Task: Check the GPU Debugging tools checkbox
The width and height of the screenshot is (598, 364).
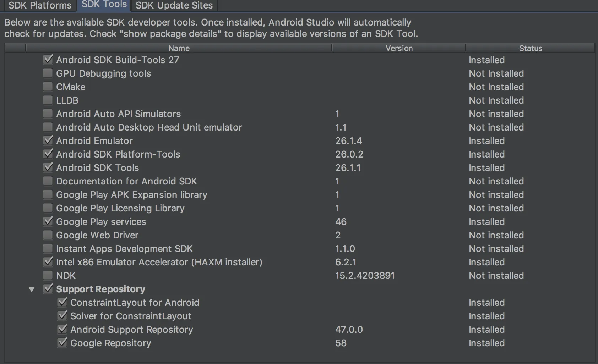Action: (48, 73)
